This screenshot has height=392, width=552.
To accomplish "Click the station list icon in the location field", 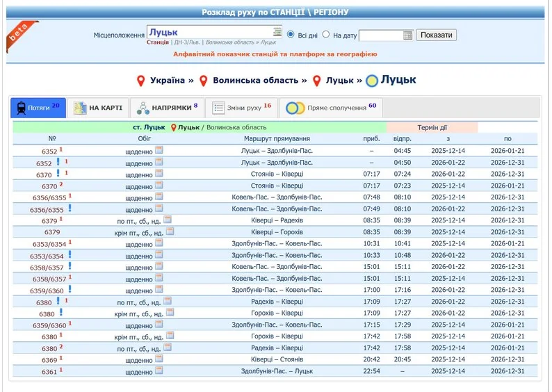I will click(277, 33).
